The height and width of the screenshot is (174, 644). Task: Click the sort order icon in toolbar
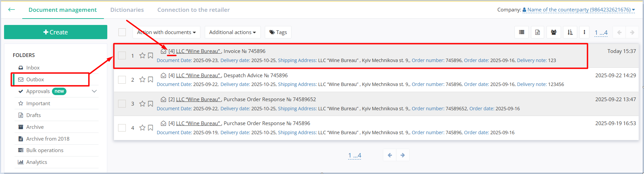tap(570, 32)
